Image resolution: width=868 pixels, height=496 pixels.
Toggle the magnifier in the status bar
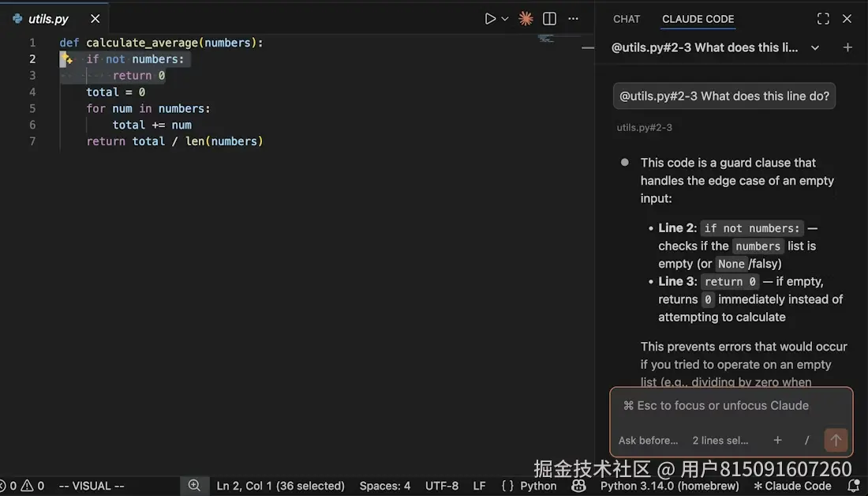coord(194,486)
